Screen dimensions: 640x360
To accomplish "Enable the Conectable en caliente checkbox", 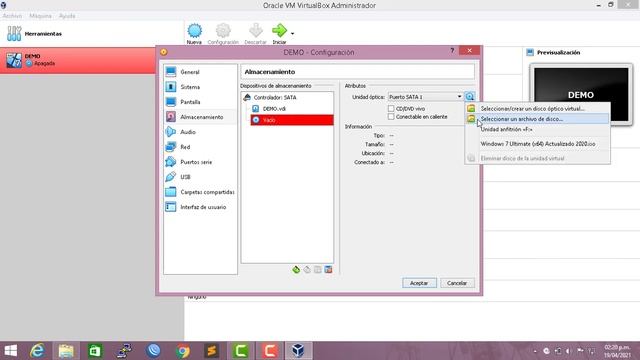I will 391,117.
